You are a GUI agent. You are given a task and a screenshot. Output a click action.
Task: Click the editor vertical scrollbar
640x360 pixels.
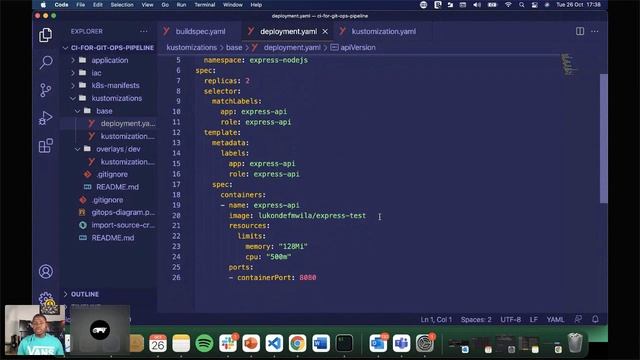pyautogui.click(x=603, y=138)
